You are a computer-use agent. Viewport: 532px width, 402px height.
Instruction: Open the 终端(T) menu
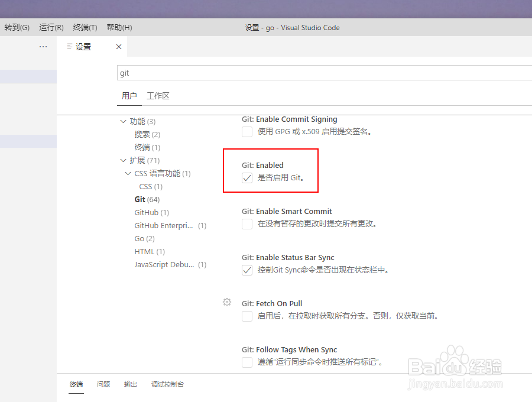[85, 27]
